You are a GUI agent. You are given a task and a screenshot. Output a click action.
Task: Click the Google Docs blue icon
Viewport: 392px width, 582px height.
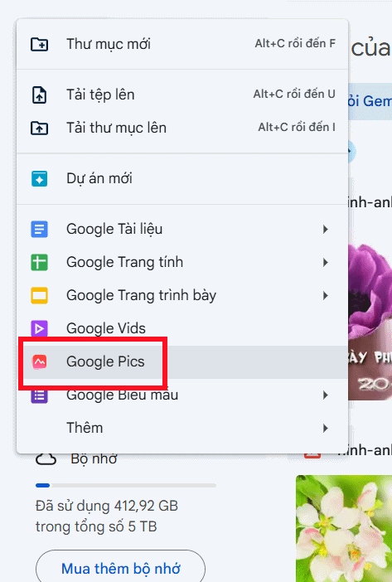click(39, 229)
